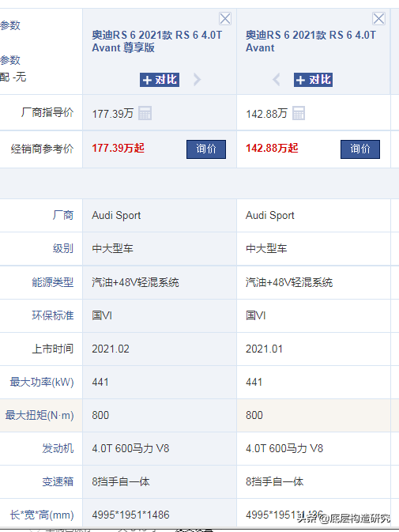Open 厂商 parameter label link

click(63, 215)
